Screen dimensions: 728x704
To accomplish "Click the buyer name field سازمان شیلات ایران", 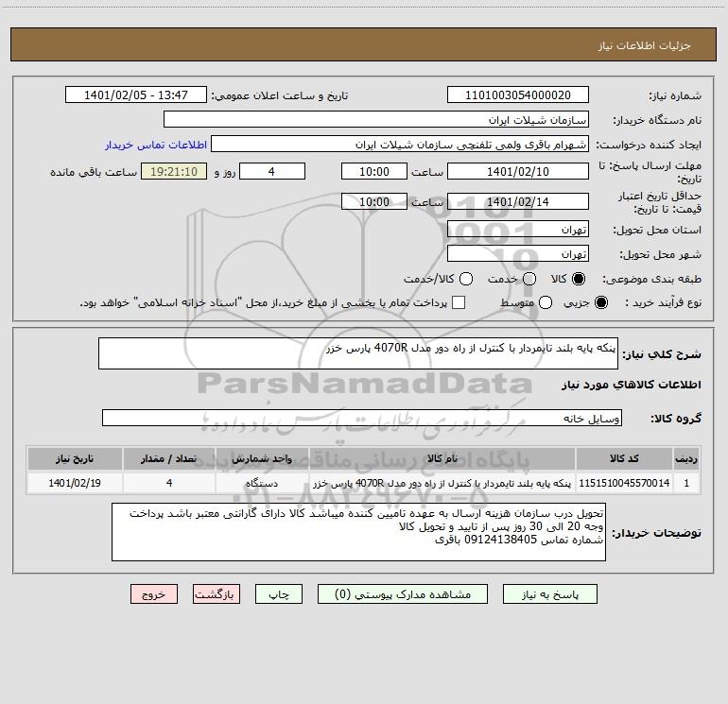I will point(376,120).
